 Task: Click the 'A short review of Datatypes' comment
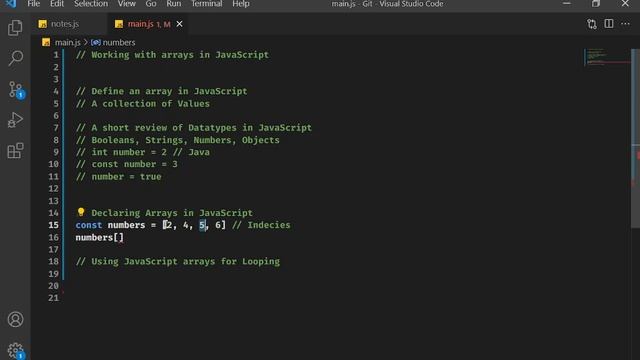[193, 128]
